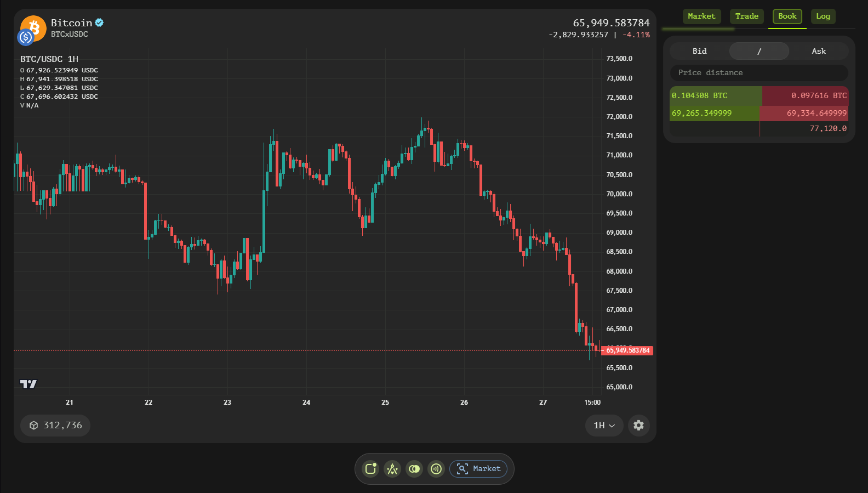868x493 pixels.
Task: Open chart settings gear
Action: click(638, 426)
